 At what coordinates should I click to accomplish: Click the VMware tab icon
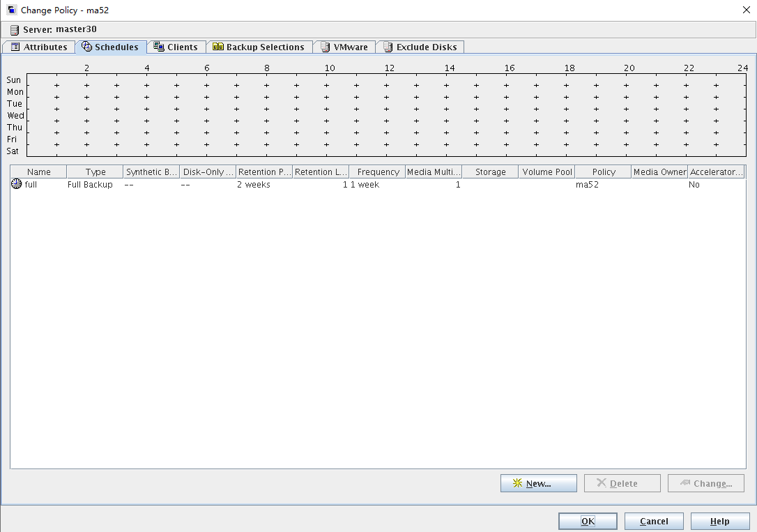tap(325, 47)
